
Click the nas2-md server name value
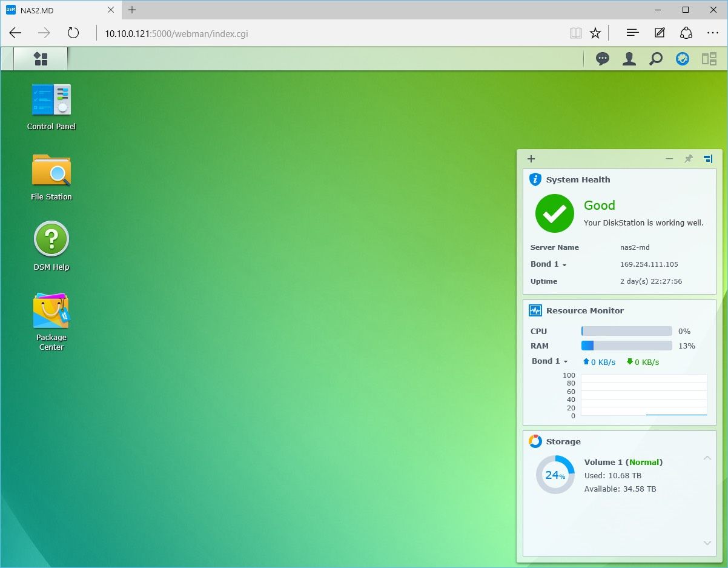coord(636,247)
